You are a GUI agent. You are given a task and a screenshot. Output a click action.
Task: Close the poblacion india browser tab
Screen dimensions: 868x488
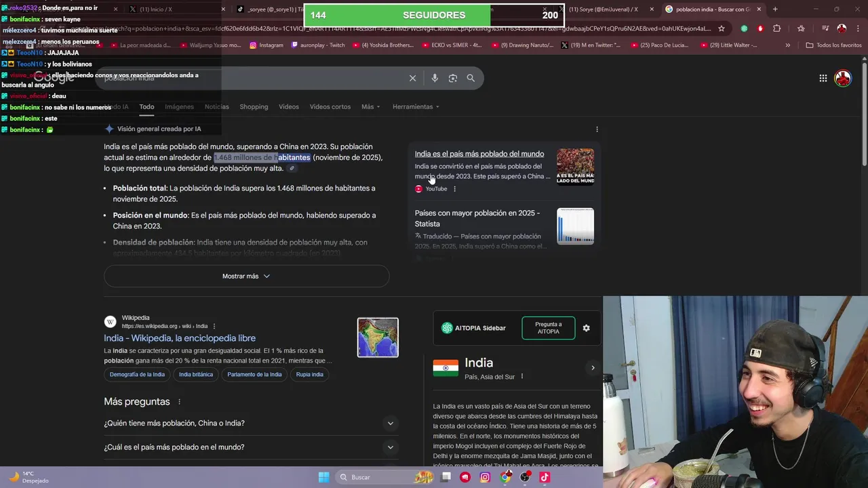[x=759, y=9]
